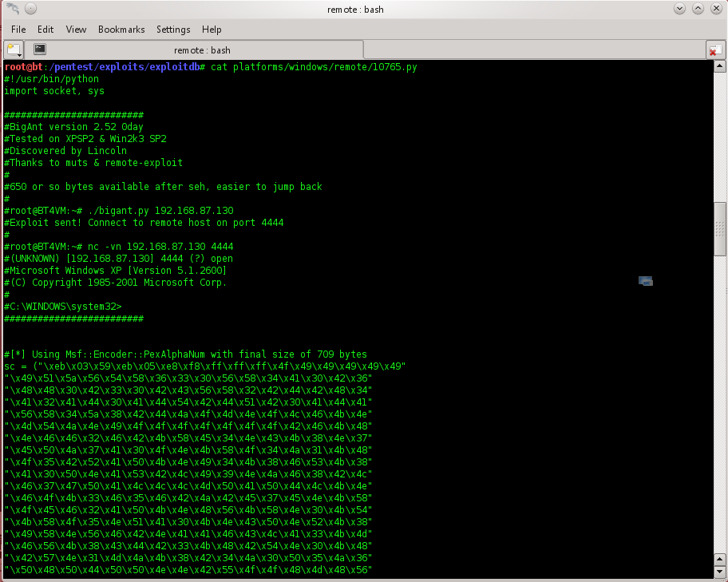Image resolution: width=728 pixels, height=582 pixels.
Task: Maximize the Konsole window
Action: [698, 9]
